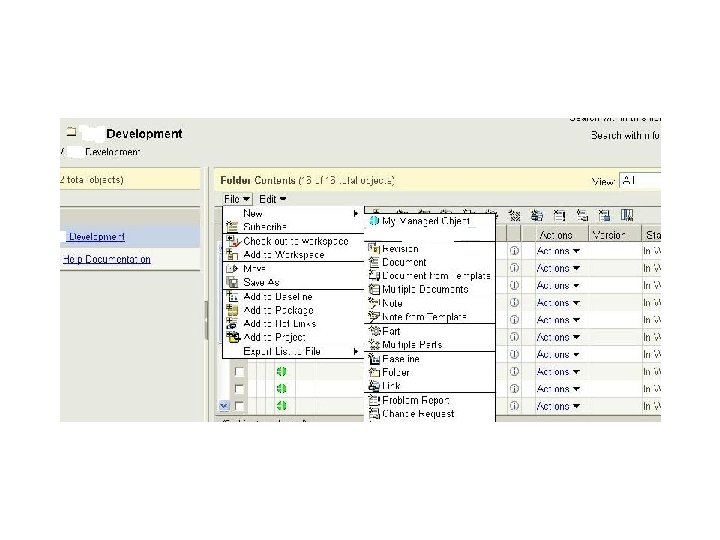Open Actions dropdown in bottom table row
The height and width of the screenshot is (540, 720).
[x=558, y=406]
